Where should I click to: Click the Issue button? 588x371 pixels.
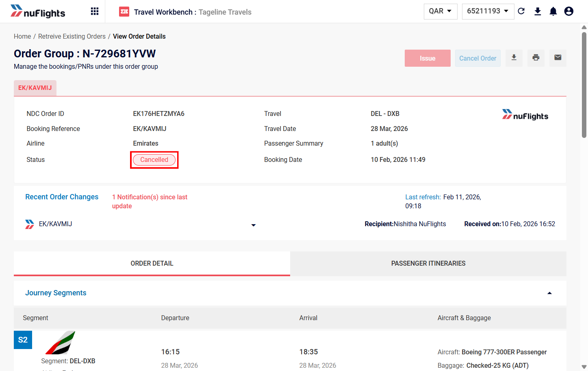[427, 58]
